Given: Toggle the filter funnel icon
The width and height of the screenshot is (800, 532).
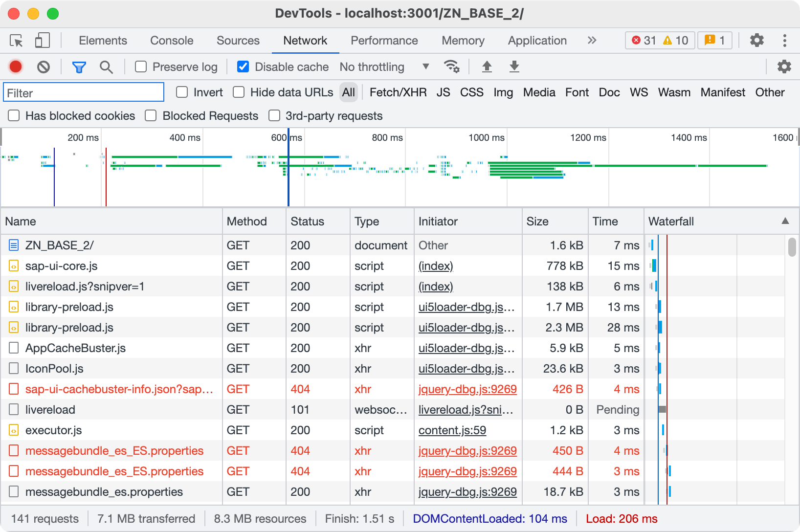Looking at the screenshot, I should 79,67.
